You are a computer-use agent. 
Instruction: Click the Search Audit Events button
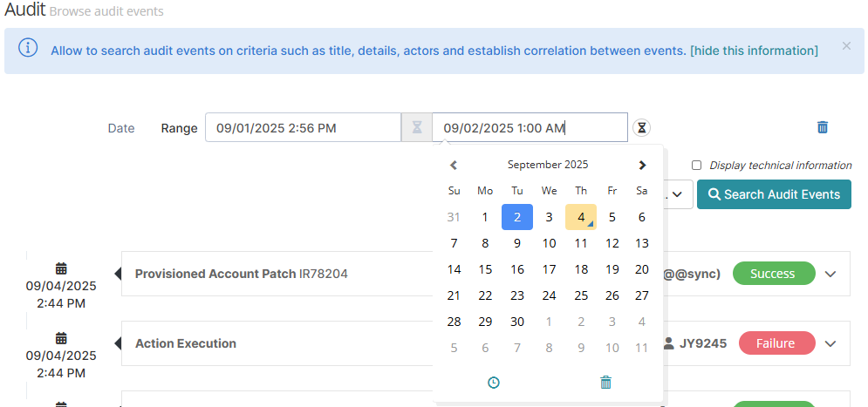pyautogui.click(x=774, y=194)
